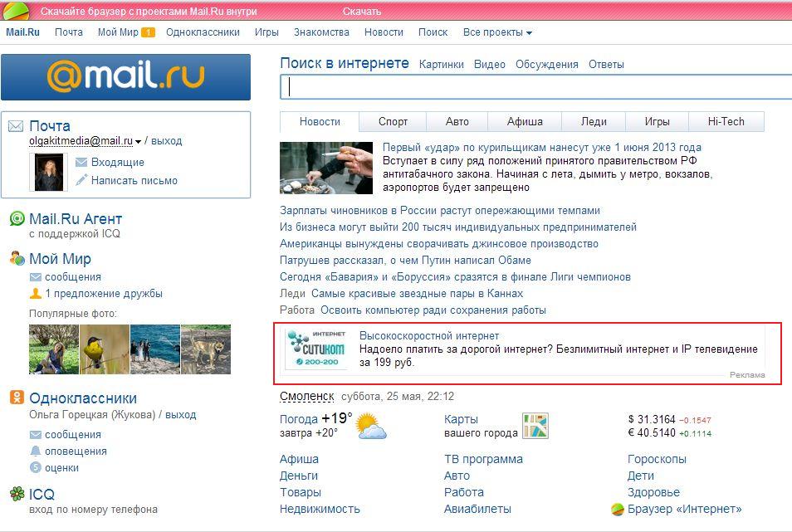Open Новости in the top navigation
The height and width of the screenshot is (532, 792).
coord(384,32)
